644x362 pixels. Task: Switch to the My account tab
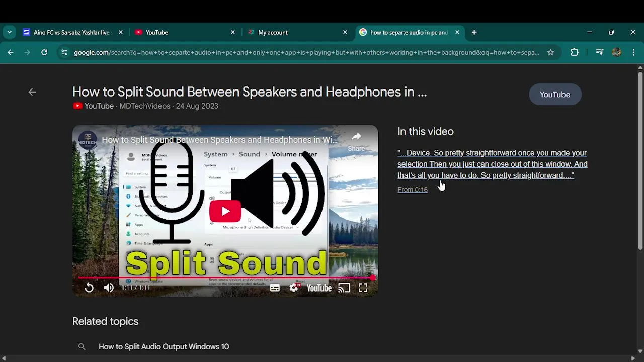(x=297, y=32)
